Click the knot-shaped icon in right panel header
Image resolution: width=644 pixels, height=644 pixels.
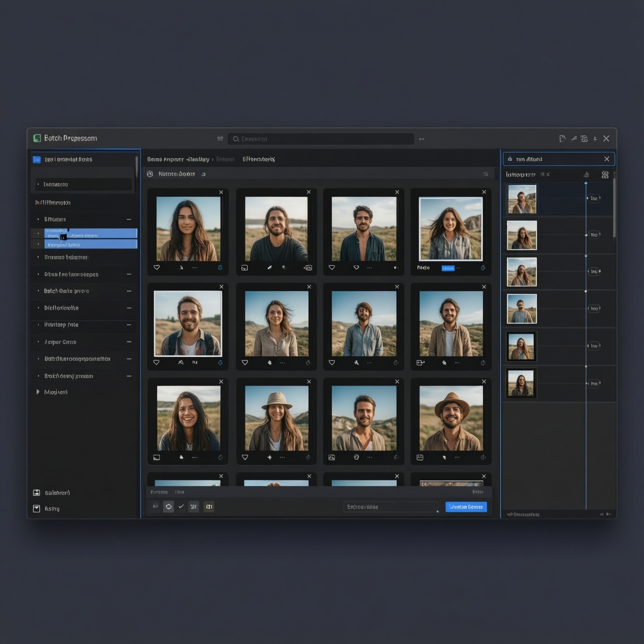pos(605,175)
